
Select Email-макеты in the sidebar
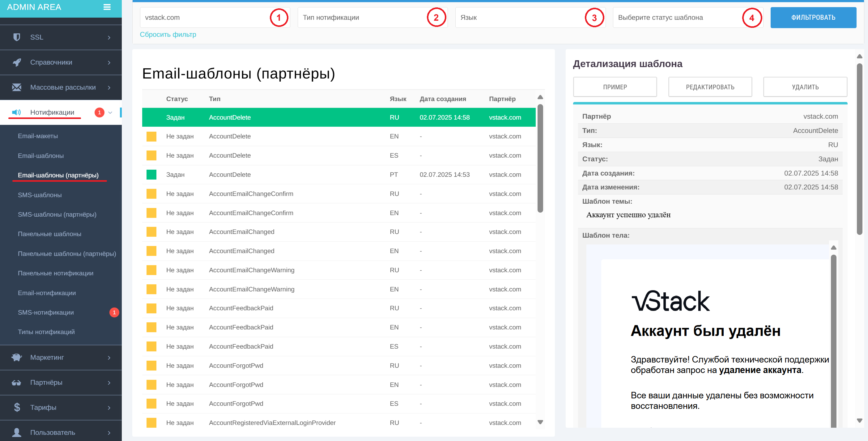(x=38, y=136)
